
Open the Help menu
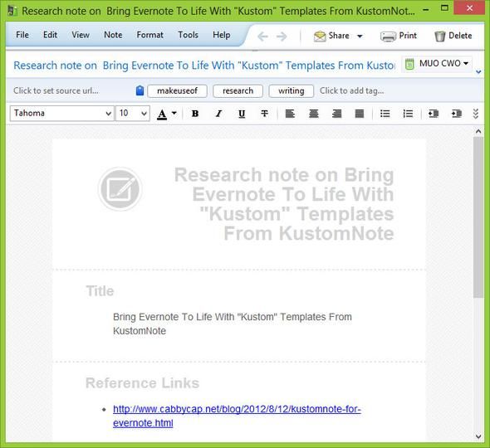pyautogui.click(x=222, y=35)
